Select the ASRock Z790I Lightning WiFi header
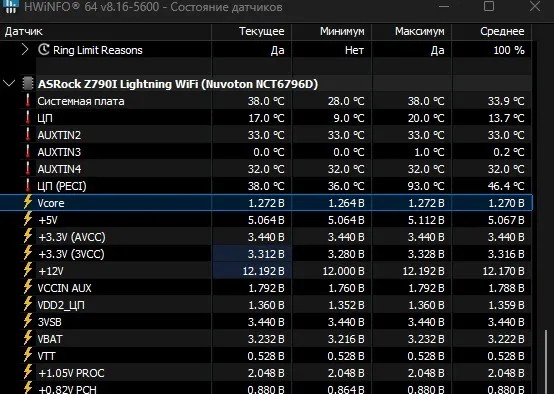 click(178, 84)
